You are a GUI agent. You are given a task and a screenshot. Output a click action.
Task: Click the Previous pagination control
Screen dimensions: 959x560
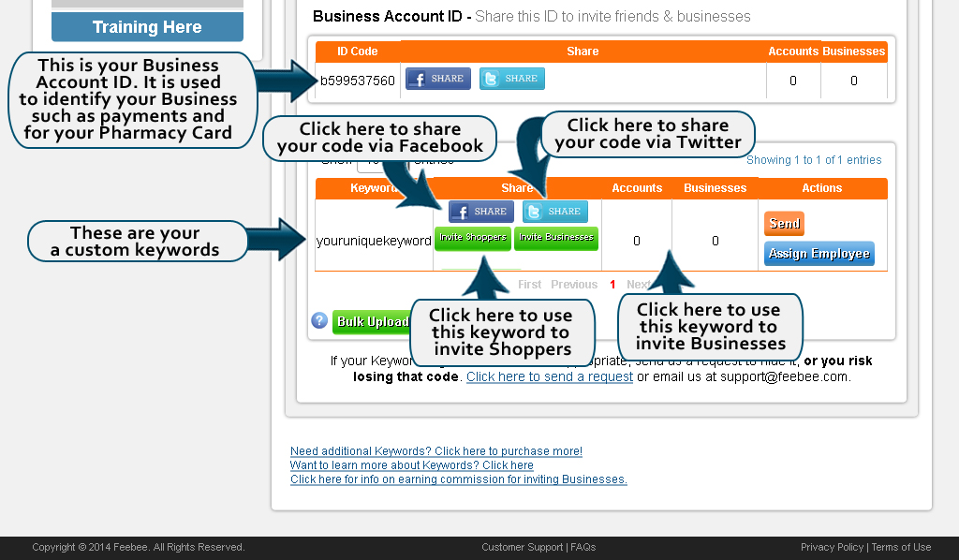pos(573,285)
